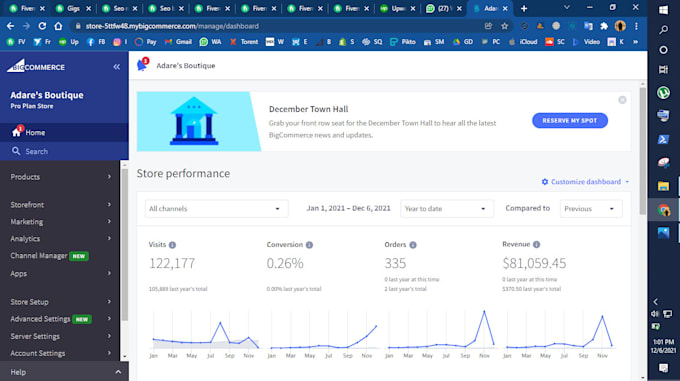
Task: Expand the Store Setup menu
Action: 61,302
